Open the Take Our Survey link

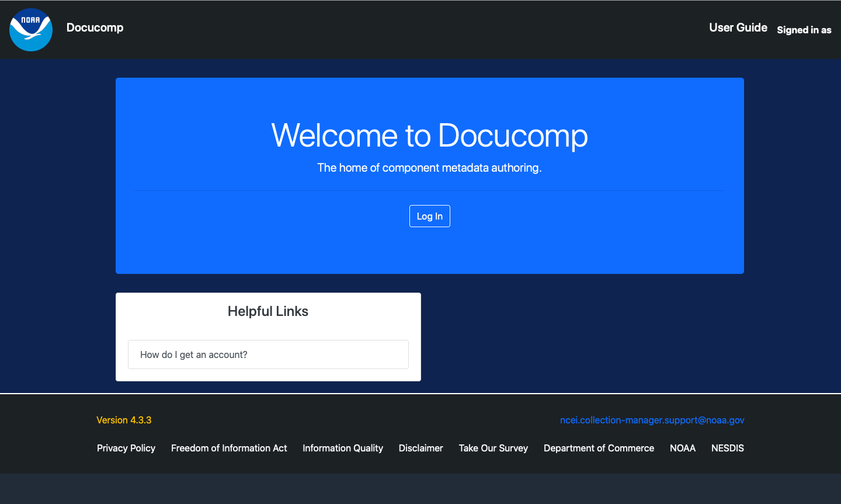tap(494, 448)
